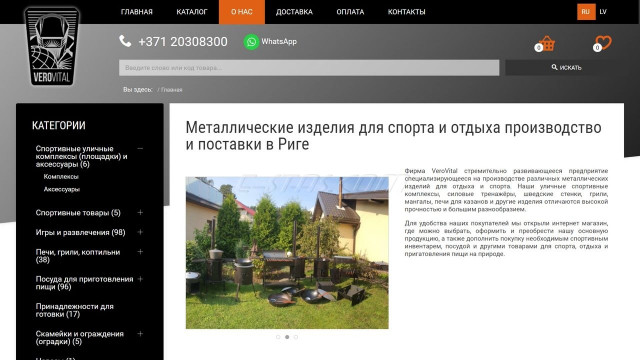640x360 pixels.
Task: Open Принадлежности для готовки (17) link
Action: click(x=74, y=310)
